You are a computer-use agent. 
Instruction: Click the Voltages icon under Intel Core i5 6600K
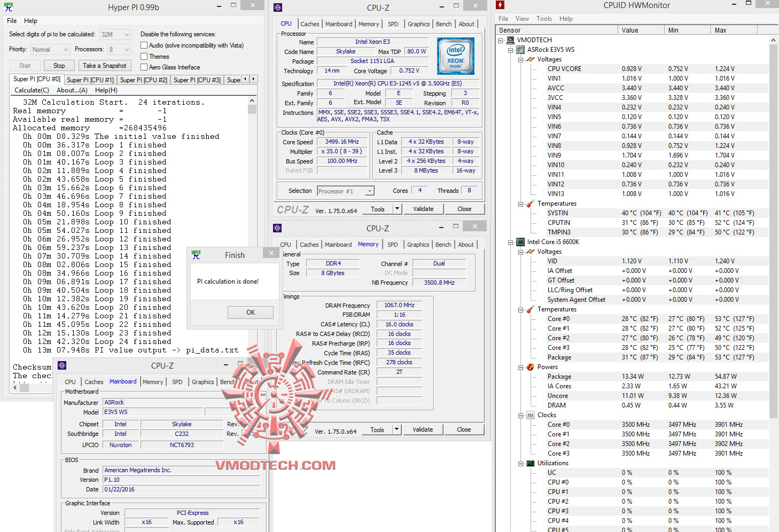pos(531,252)
